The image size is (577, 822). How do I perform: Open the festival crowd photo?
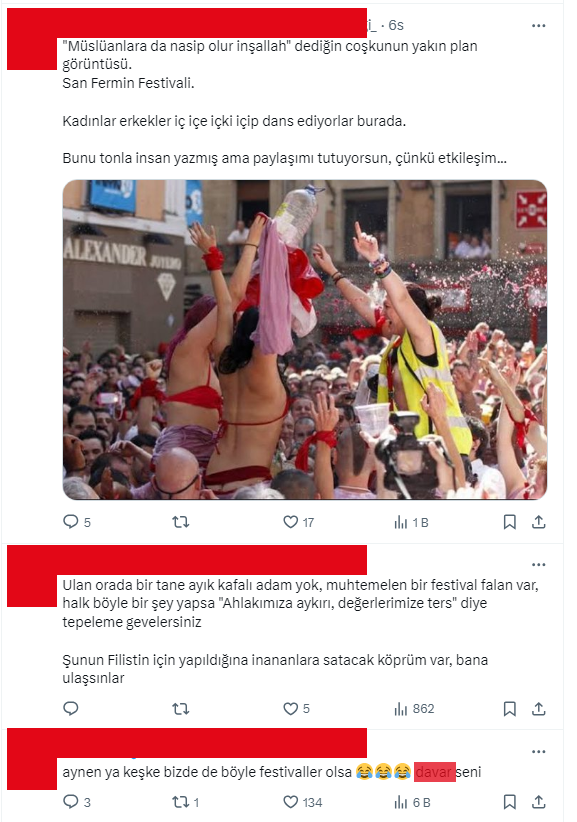(305, 340)
